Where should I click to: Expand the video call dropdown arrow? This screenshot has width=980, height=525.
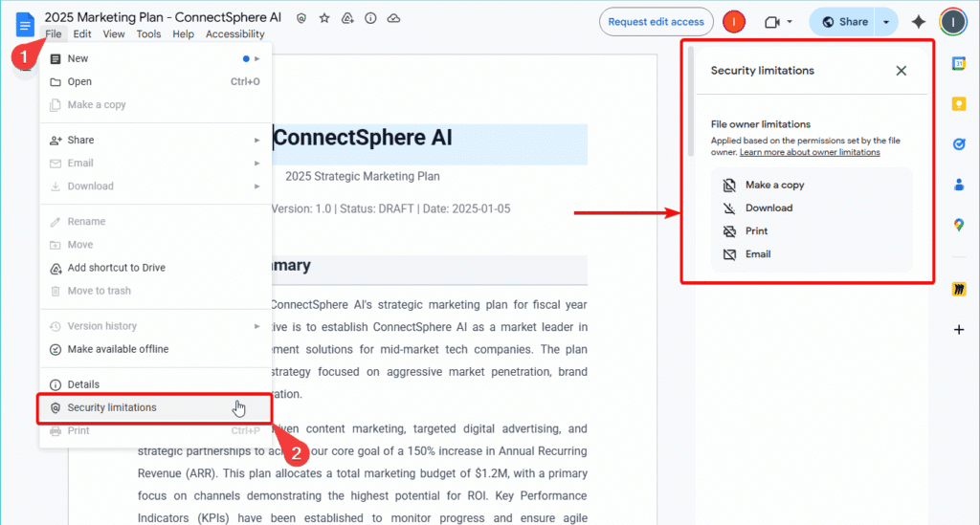[790, 22]
